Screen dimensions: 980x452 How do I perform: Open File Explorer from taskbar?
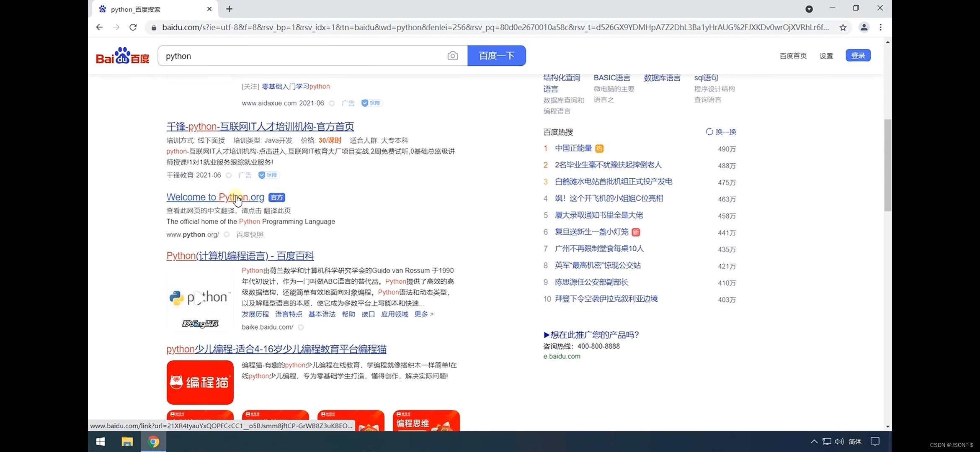(x=127, y=442)
